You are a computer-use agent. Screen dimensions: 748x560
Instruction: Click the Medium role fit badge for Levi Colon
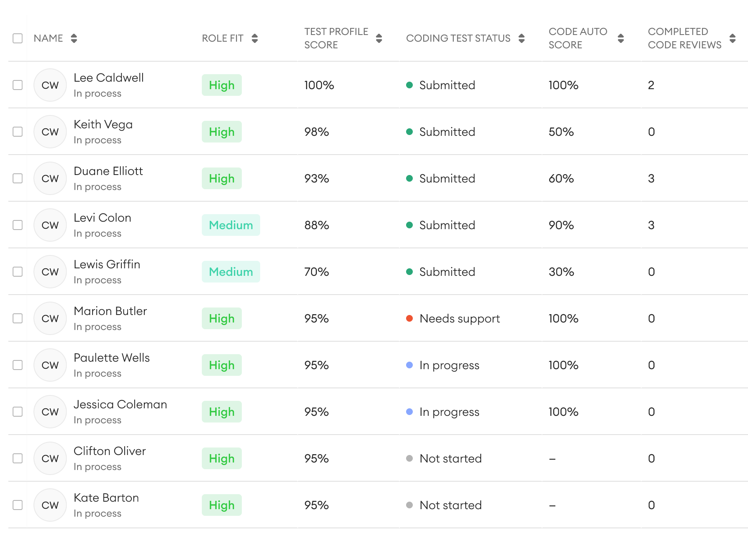click(x=231, y=225)
